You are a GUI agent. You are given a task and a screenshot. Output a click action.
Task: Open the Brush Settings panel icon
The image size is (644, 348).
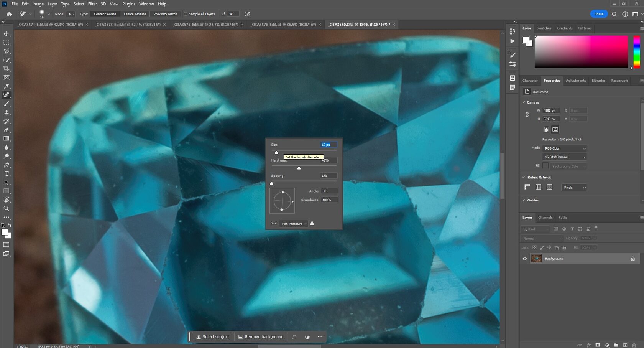point(513,54)
